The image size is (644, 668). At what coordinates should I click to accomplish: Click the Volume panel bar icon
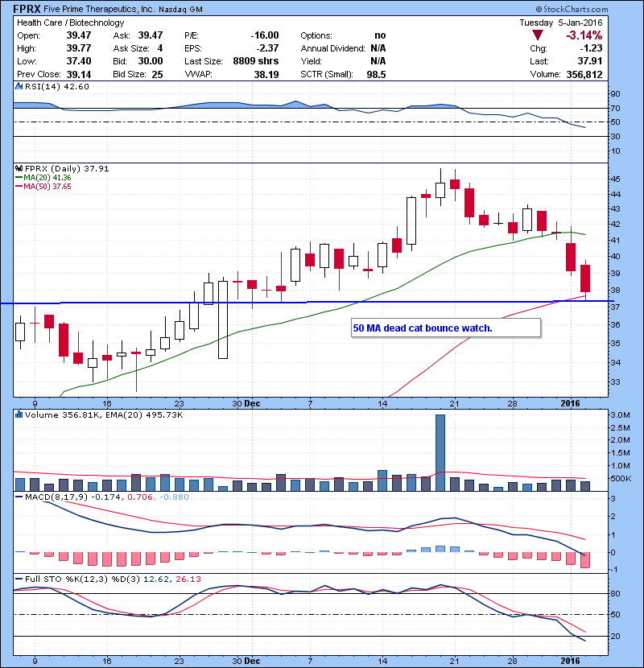coord(19,414)
